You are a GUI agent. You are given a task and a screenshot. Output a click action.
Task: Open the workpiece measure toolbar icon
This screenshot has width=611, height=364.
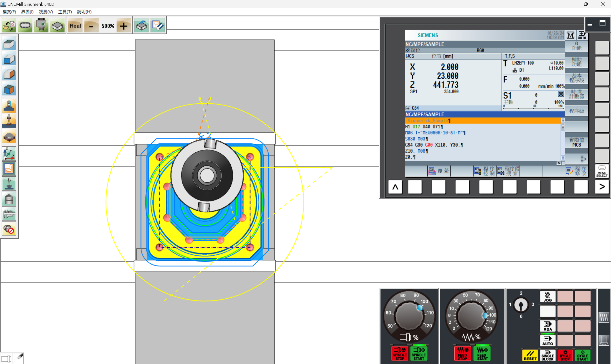point(142,26)
